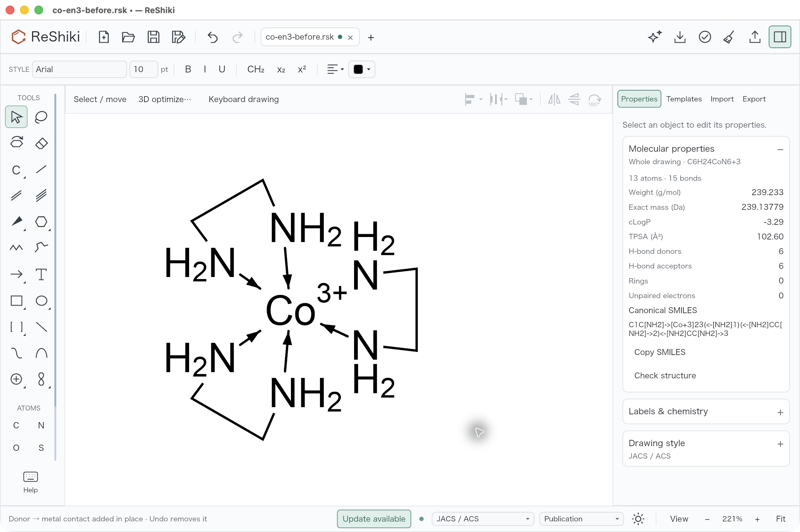This screenshot has height=532, width=800.
Task: Open the JACS / ACS style dropdown
Action: pyautogui.click(x=483, y=519)
